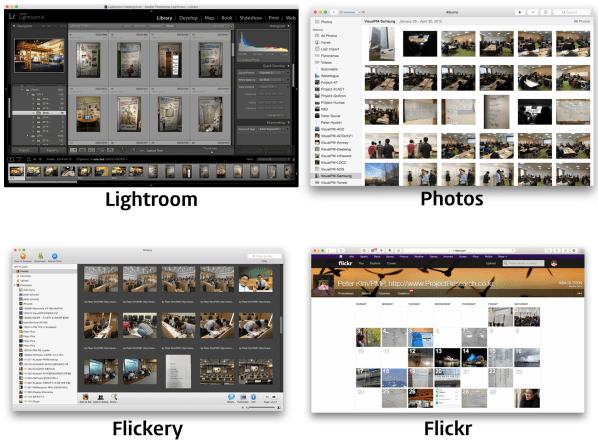This screenshot has width=598, height=443.
Task: Click the add (+) button in the Photos toolbar
Action: pos(532,12)
